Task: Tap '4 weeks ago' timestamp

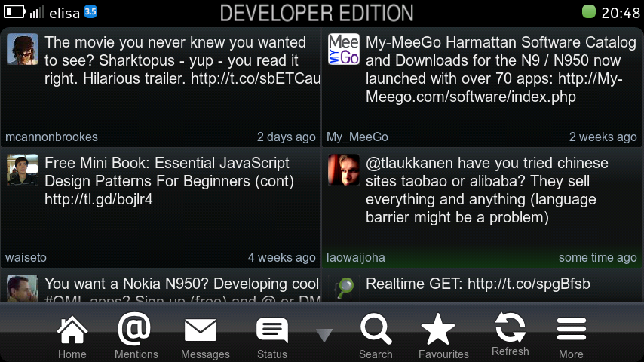Action: click(x=282, y=258)
